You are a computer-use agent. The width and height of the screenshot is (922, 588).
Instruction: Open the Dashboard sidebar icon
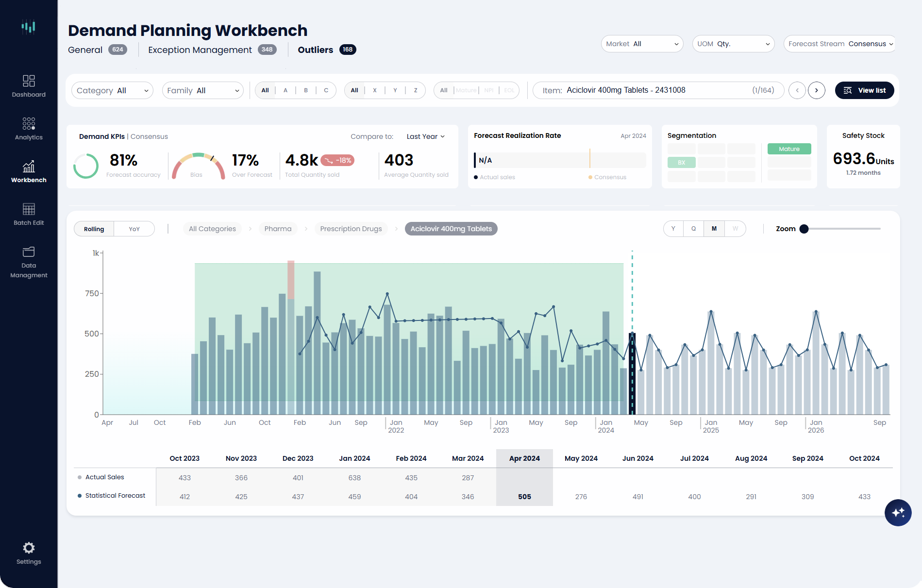pos(29,86)
